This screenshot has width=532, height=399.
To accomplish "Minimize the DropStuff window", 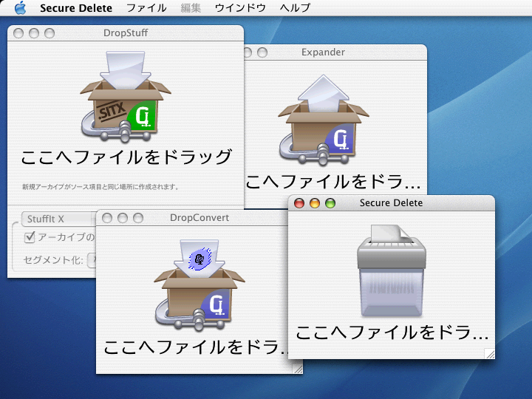I will click(34, 33).
